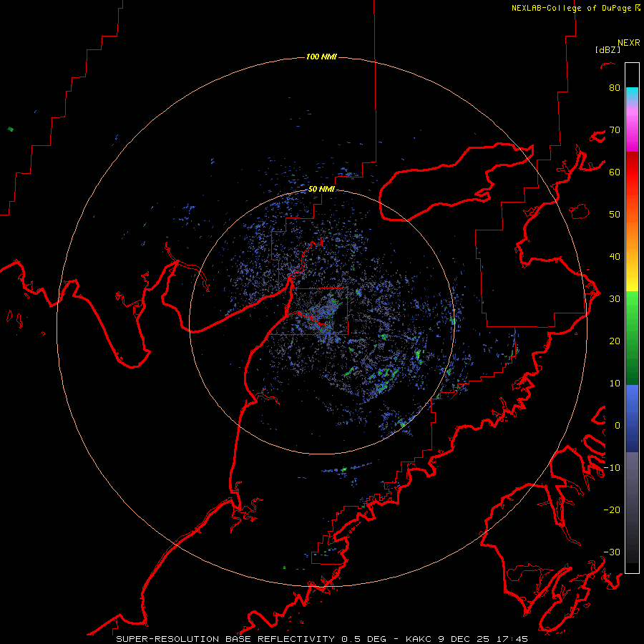Image resolution: width=644 pixels, height=644 pixels.
Task: Click the 0 dBZ scale value
Action: 617,426
